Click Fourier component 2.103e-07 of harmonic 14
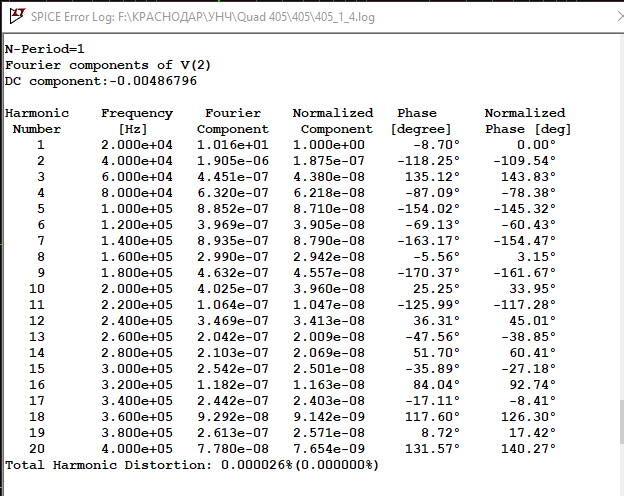Image resolution: width=624 pixels, height=496 pixels. 233,353
